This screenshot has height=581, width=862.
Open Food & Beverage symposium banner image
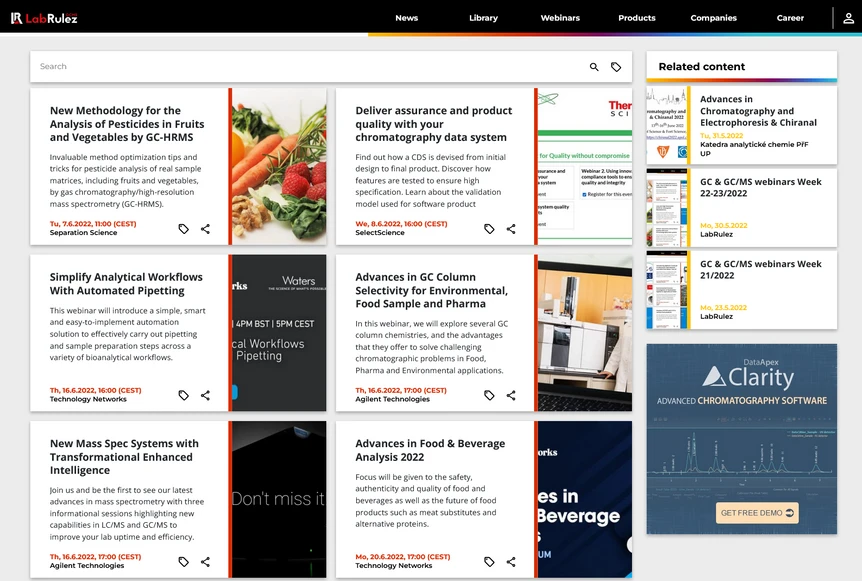coord(584,499)
